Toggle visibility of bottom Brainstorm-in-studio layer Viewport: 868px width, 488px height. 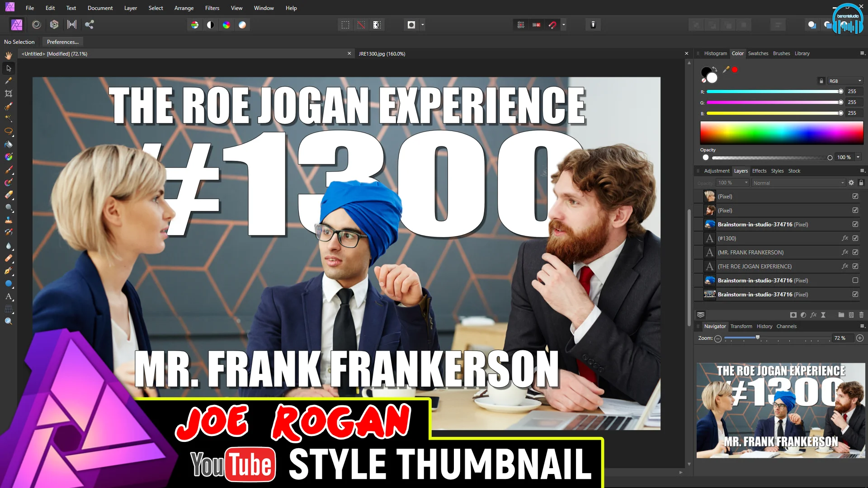(855, 294)
